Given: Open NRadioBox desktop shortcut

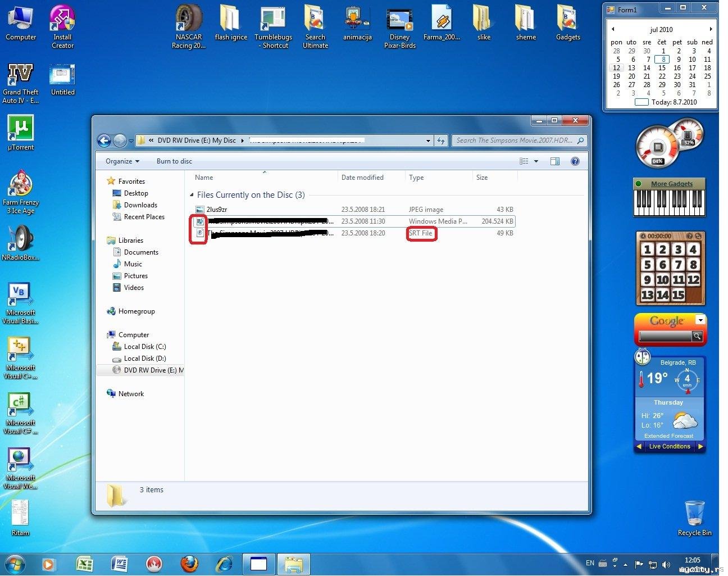Looking at the screenshot, I should [21, 243].
